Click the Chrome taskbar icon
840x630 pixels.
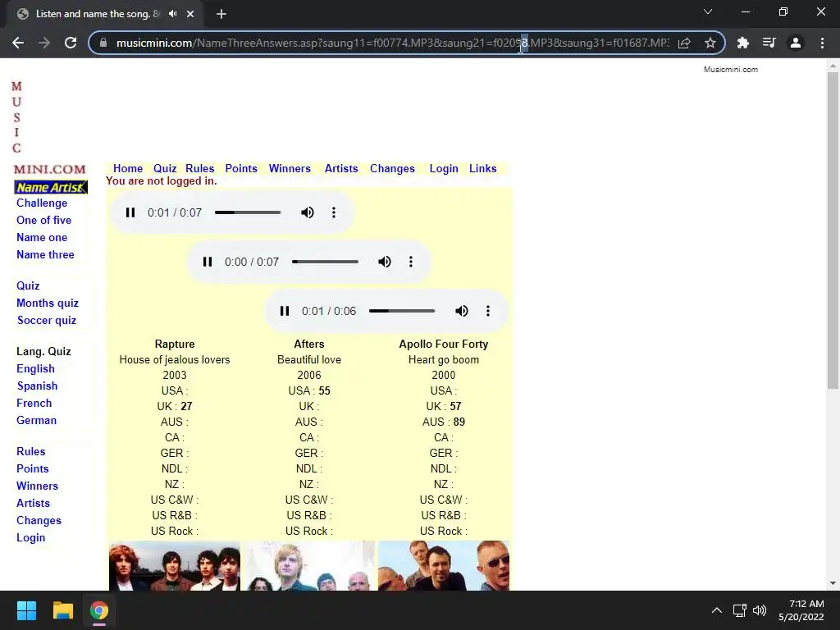coord(99,610)
